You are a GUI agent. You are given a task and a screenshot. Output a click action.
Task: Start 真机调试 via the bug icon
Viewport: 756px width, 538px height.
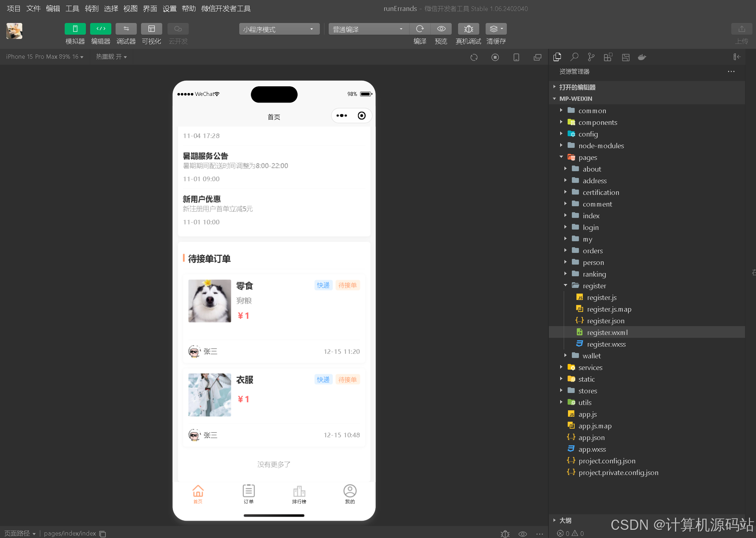tap(468, 29)
